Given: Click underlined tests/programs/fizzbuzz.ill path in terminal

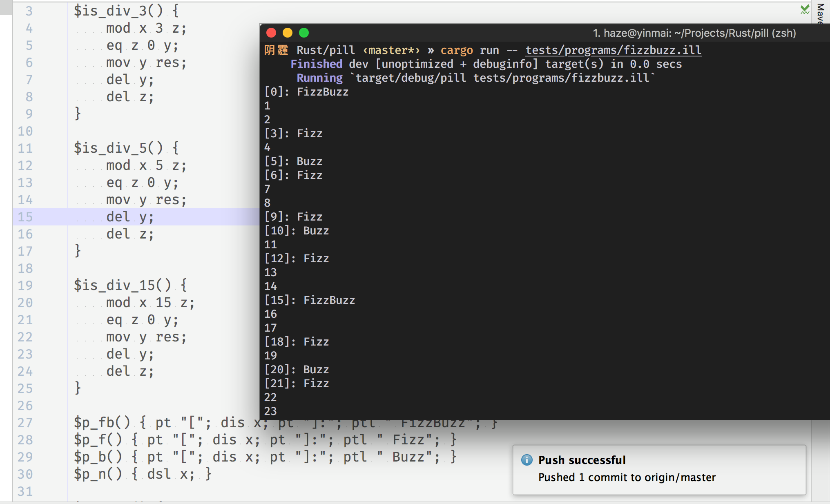Looking at the screenshot, I should tap(613, 50).
